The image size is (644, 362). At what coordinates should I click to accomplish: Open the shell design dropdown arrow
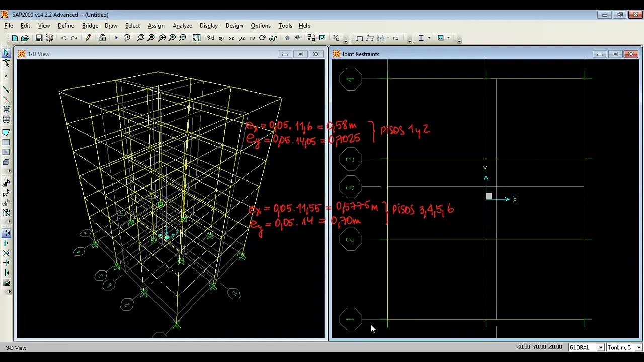pyautogui.click(x=448, y=38)
